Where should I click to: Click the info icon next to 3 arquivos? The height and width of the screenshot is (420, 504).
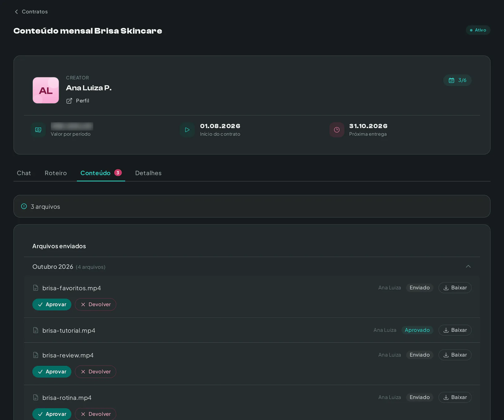24,206
